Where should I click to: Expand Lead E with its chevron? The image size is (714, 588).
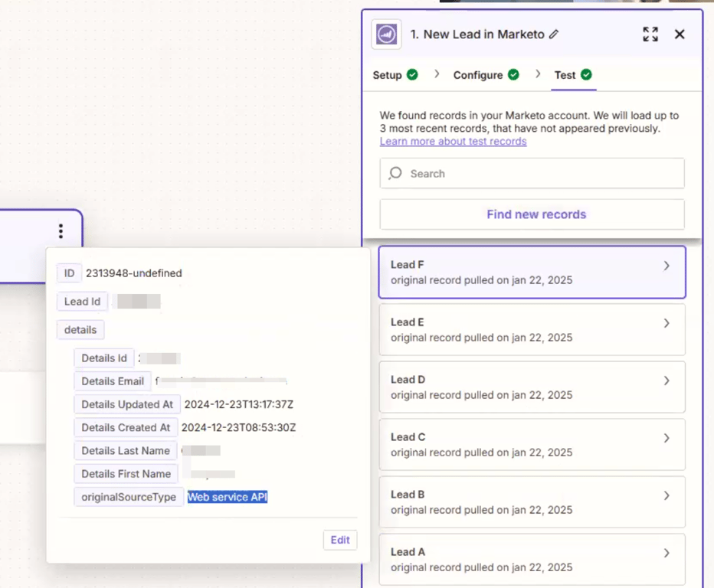(x=667, y=323)
